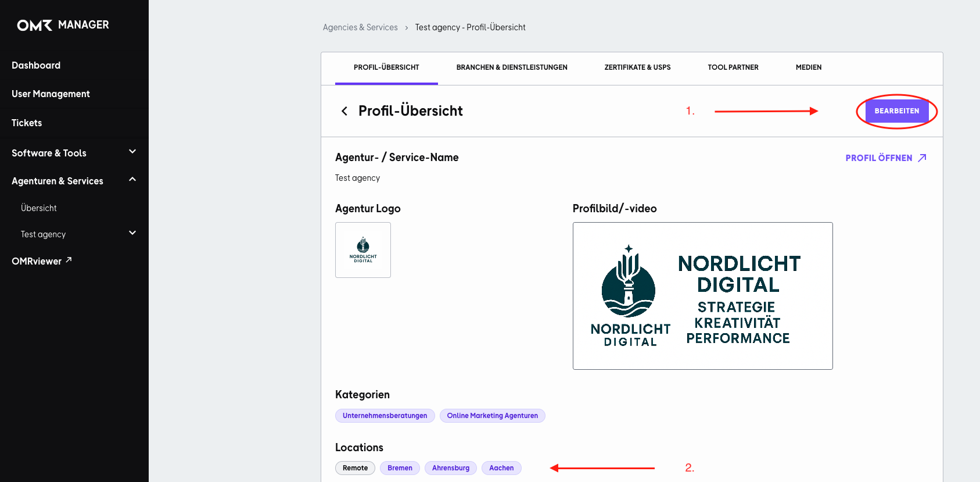Open Dashboard in the sidebar

pyautogui.click(x=36, y=65)
